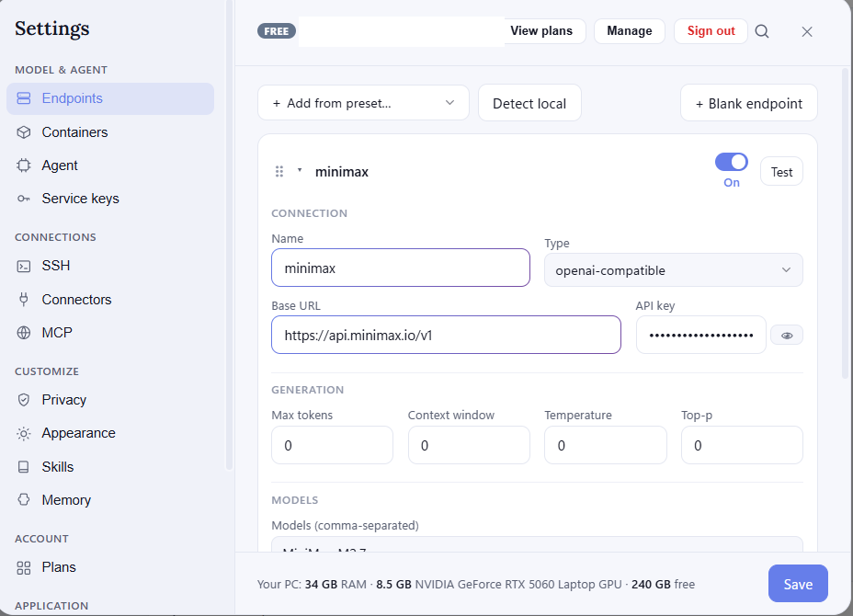Image resolution: width=853 pixels, height=616 pixels.
Task: Toggle the minimax endpoint On switch
Action: (x=731, y=162)
